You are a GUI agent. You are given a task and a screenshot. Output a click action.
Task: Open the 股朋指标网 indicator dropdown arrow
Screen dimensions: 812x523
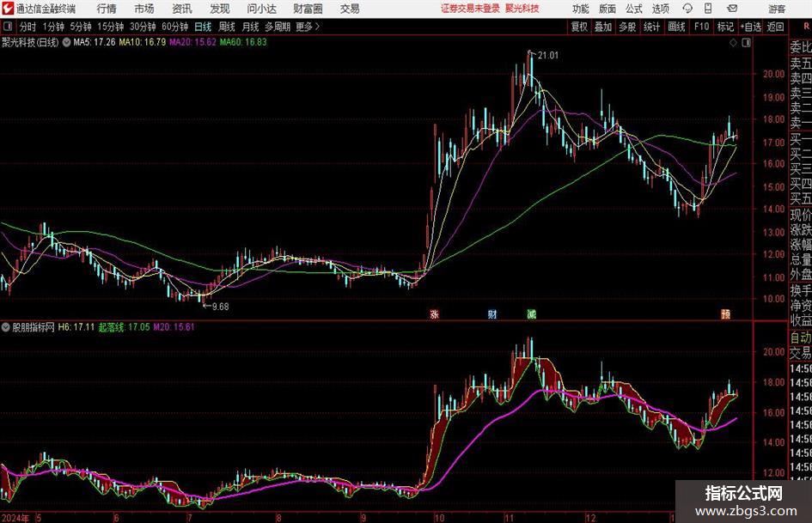tap(6, 326)
